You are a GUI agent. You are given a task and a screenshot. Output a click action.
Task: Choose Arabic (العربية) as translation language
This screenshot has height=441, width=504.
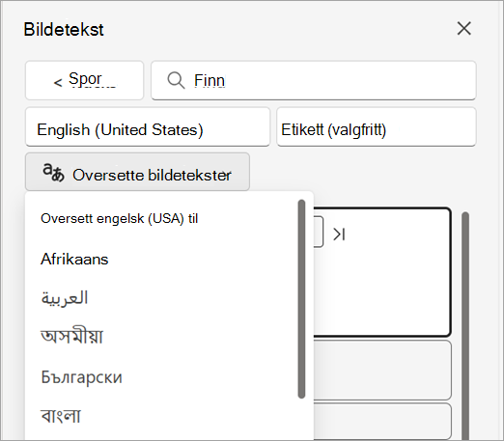point(65,297)
